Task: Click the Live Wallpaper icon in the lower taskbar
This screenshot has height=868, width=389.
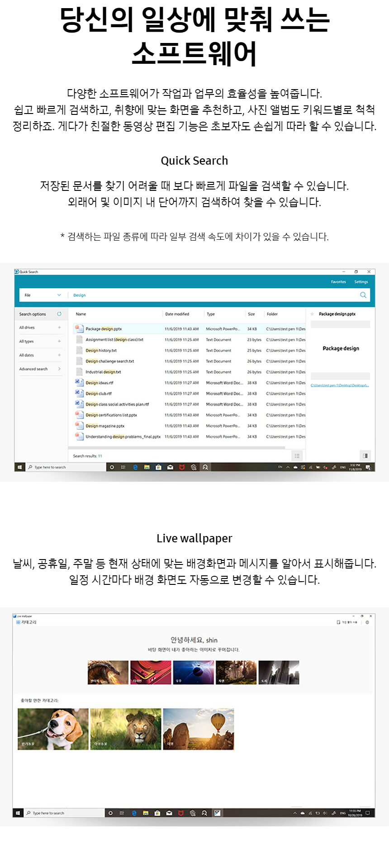Action: (217, 813)
